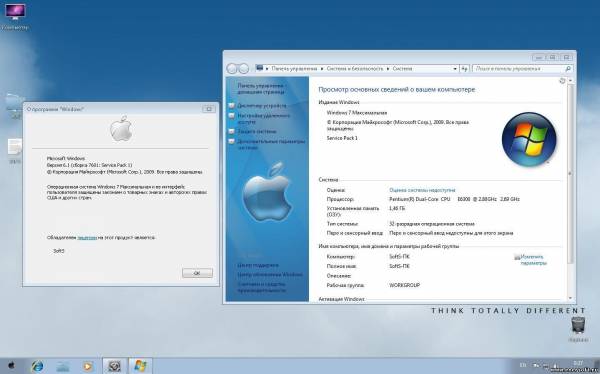
Task: Switch to the System Preferences taskbar button
Action: [114, 366]
